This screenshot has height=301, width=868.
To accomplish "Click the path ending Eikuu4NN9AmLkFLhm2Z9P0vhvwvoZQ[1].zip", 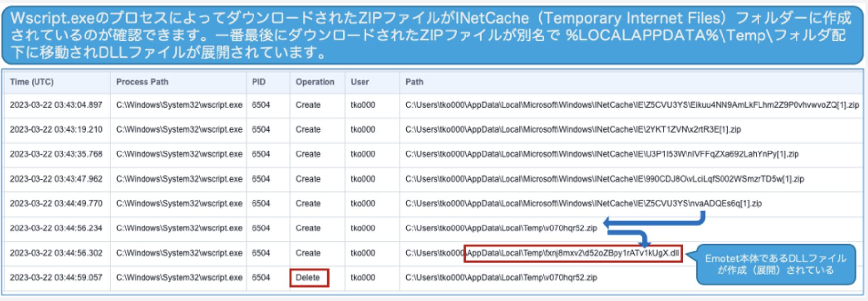I will (x=632, y=105).
